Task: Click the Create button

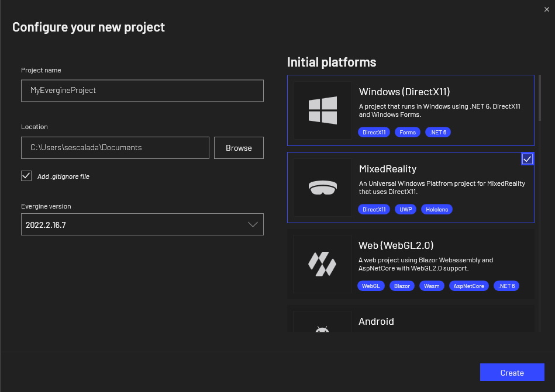Action: click(512, 372)
